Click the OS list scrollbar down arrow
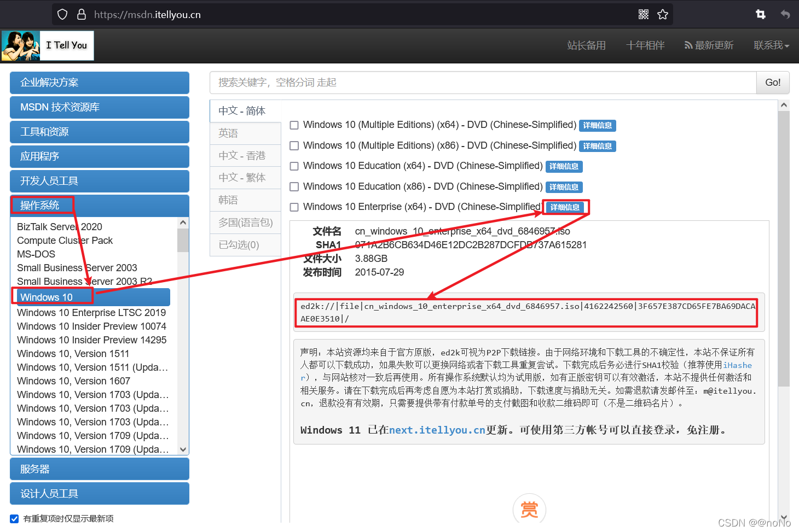This screenshot has height=532, width=799. pyautogui.click(x=183, y=449)
